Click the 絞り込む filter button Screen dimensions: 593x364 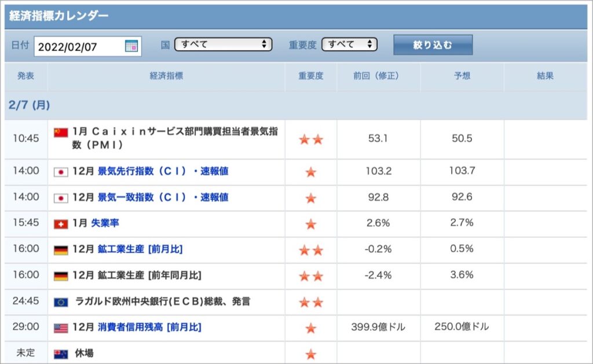(433, 45)
